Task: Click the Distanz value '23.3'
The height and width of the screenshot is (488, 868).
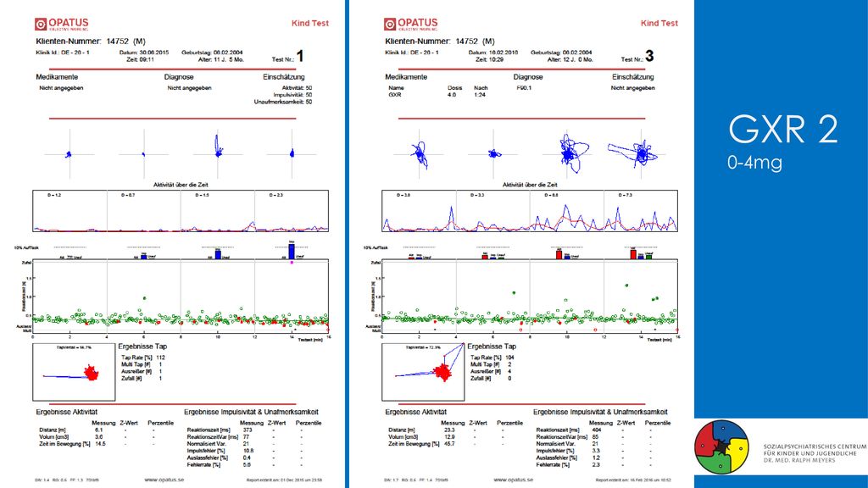Action: [x=449, y=430]
